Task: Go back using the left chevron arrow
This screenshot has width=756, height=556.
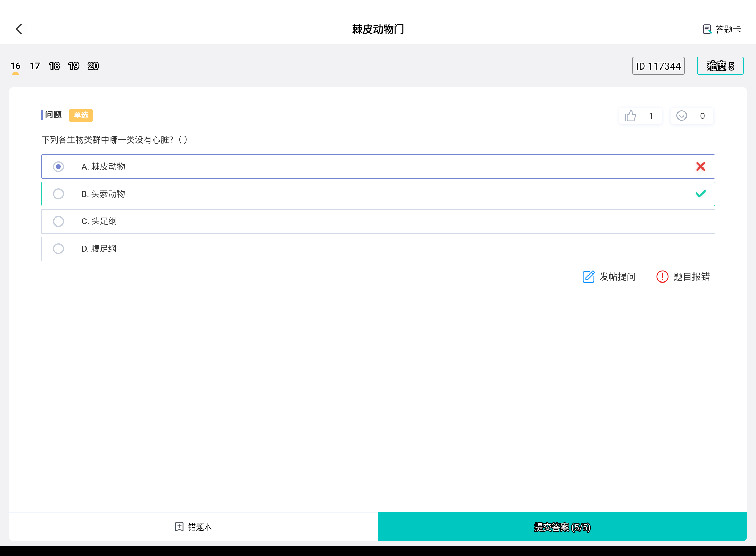Action: point(19,29)
